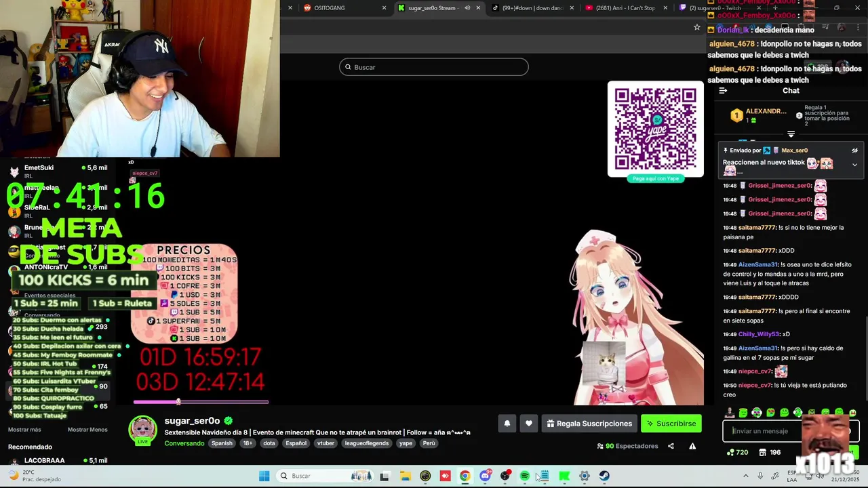Hide the pinned message with eye-slash icon

pyautogui.click(x=854, y=150)
